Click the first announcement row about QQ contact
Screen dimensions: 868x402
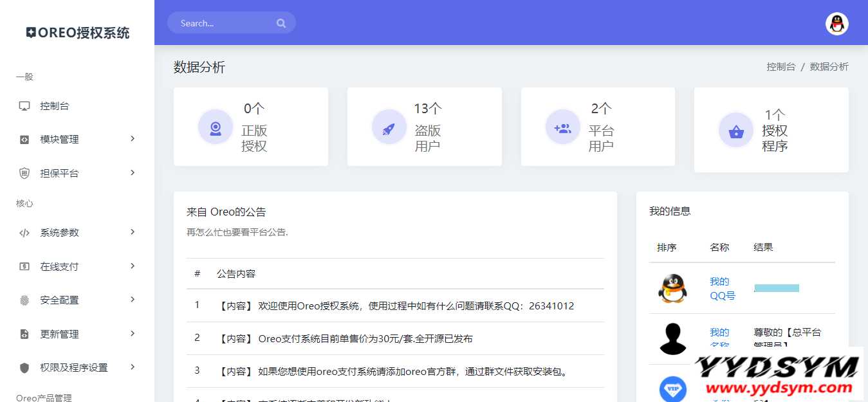[x=395, y=306]
